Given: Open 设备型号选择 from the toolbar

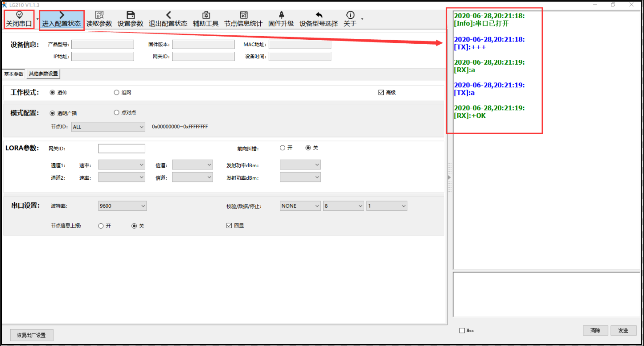Looking at the screenshot, I should click(x=319, y=16).
